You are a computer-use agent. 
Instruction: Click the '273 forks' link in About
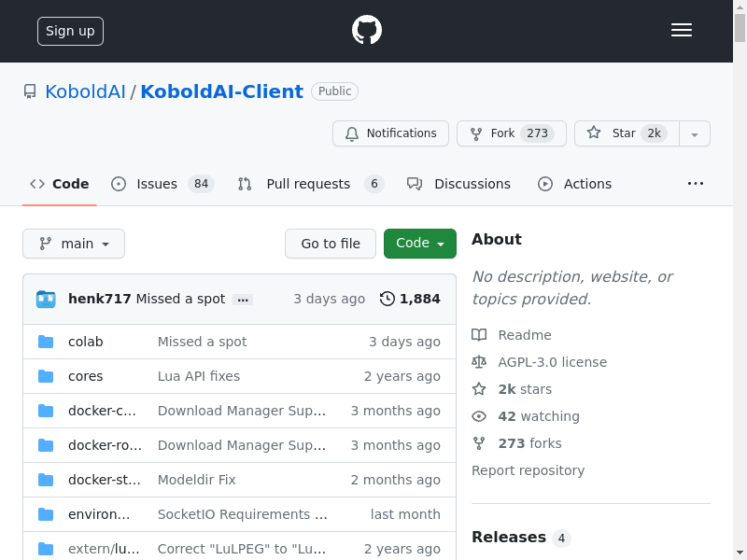pos(529,443)
